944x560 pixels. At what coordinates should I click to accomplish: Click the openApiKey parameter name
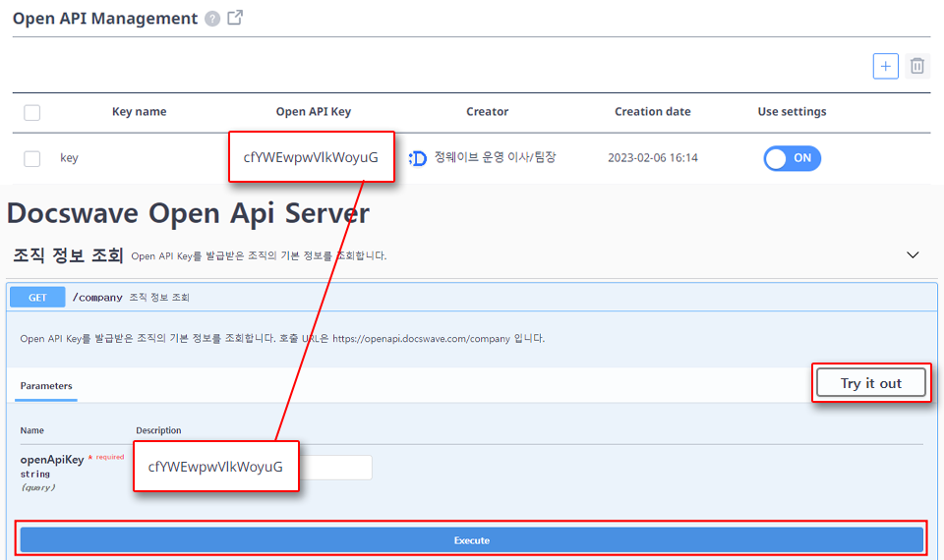point(52,460)
